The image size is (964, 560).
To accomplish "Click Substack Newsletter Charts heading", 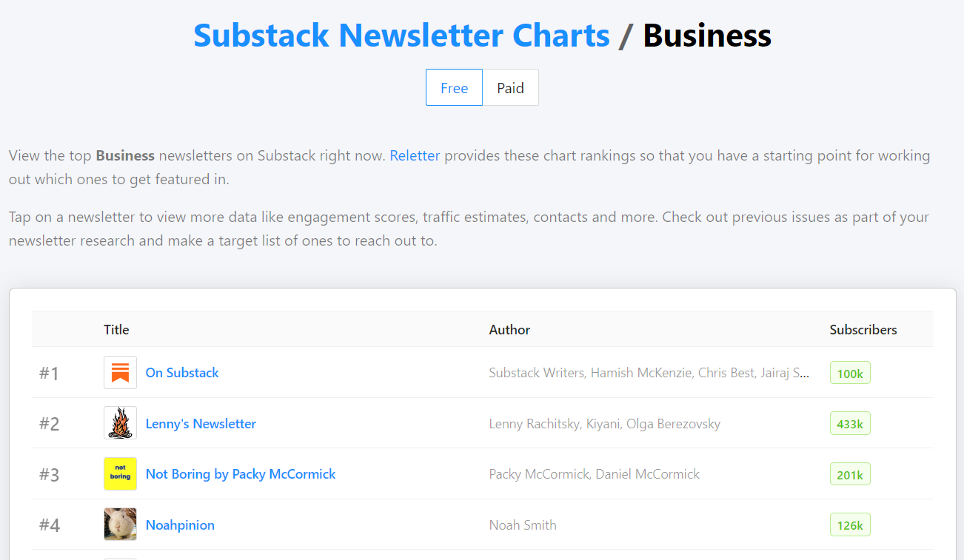I will click(x=401, y=35).
